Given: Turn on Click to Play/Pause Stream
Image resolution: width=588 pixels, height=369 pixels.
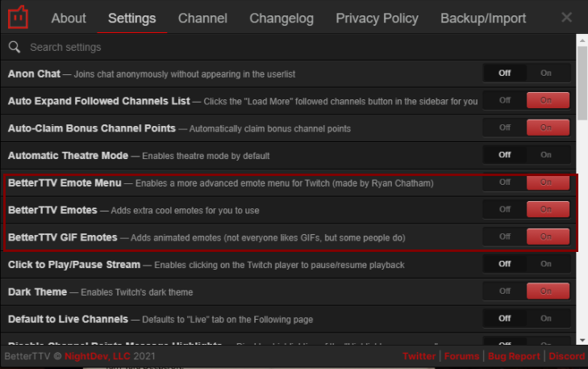Looking at the screenshot, I should [546, 264].
